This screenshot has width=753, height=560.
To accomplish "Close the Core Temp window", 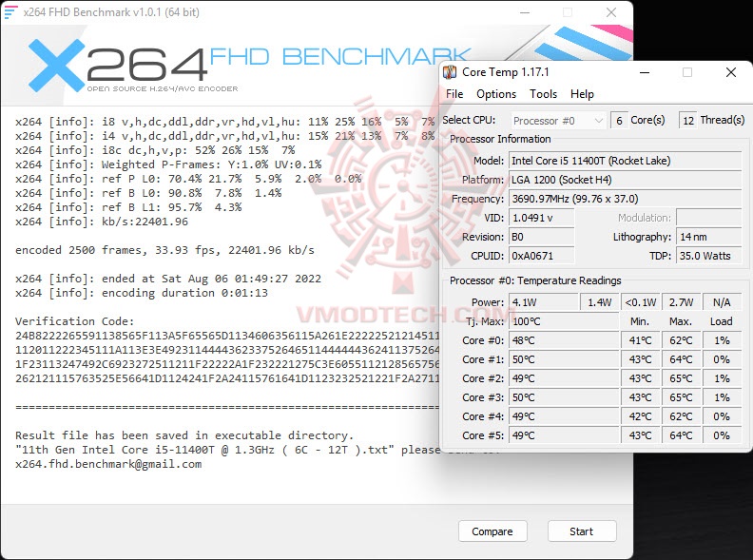I will pos(731,72).
